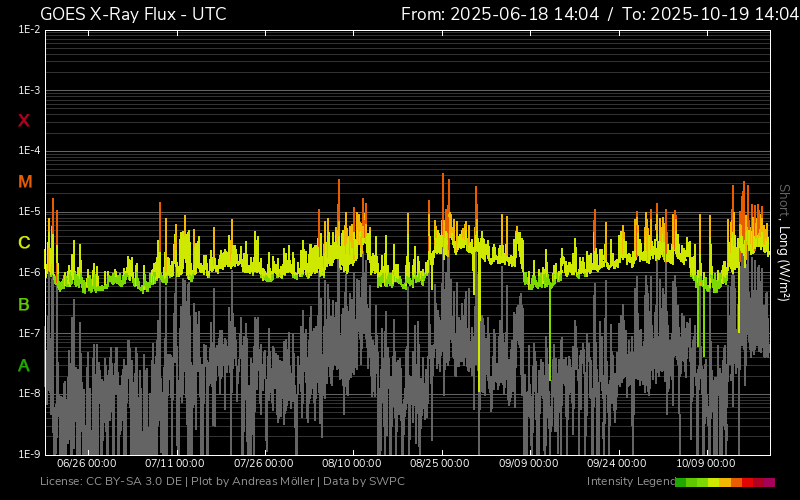Select the yellow C flare class label

point(24,243)
